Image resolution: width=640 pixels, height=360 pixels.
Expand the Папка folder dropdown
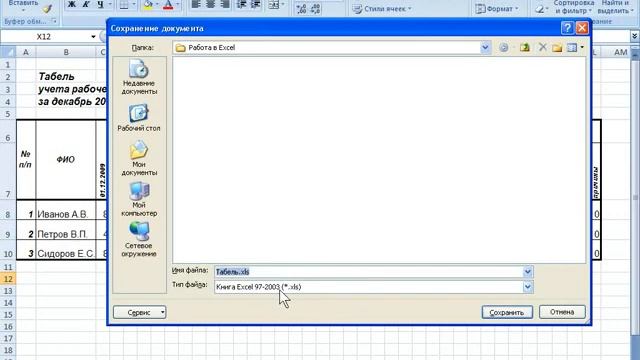tap(485, 48)
